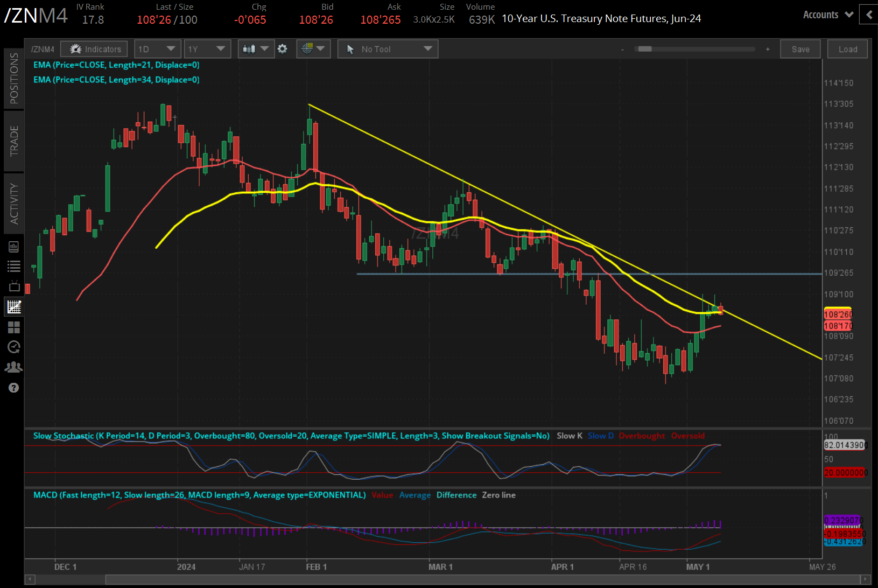
Task: Open the 1Y range dropdown
Action: (207, 48)
